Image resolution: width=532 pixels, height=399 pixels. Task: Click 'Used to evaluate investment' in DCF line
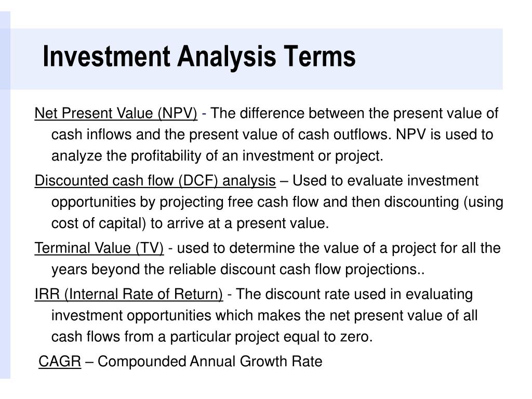pyautogui.click(x=385, y=181)
